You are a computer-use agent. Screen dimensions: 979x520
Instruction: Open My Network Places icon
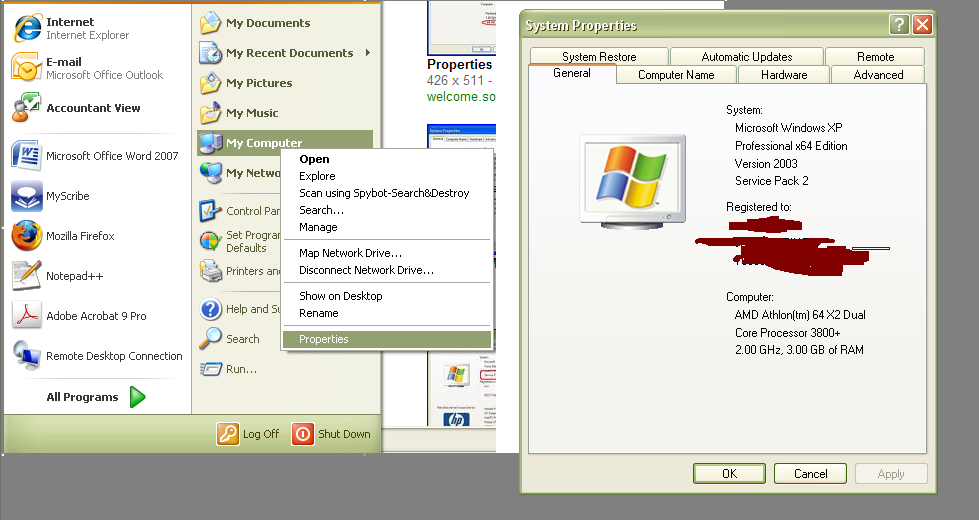coord(211,173)
